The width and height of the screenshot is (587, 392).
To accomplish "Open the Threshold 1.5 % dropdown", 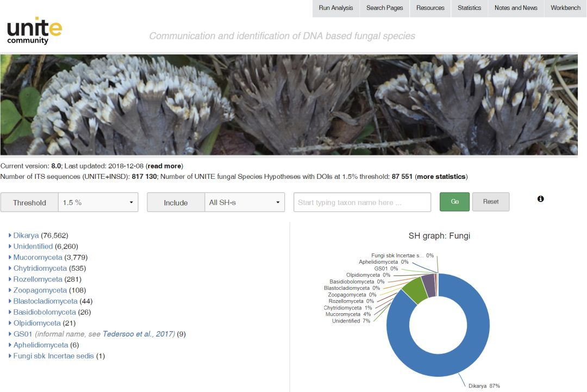I will [x=98, y=202].
